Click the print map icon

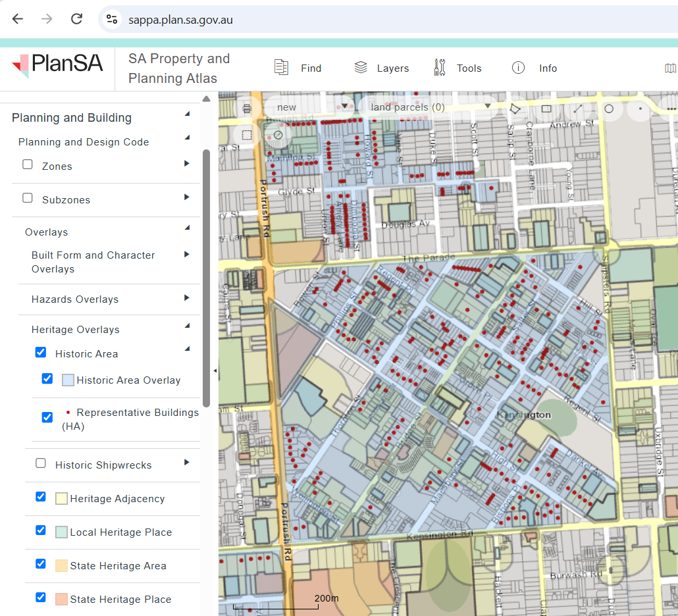click(x=246, y=109)
